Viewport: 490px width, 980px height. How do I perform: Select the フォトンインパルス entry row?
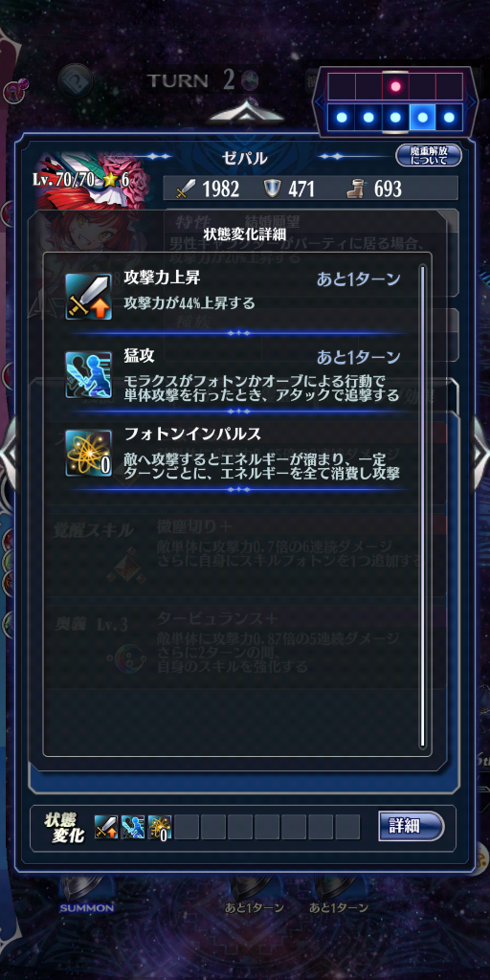[236, 453]
